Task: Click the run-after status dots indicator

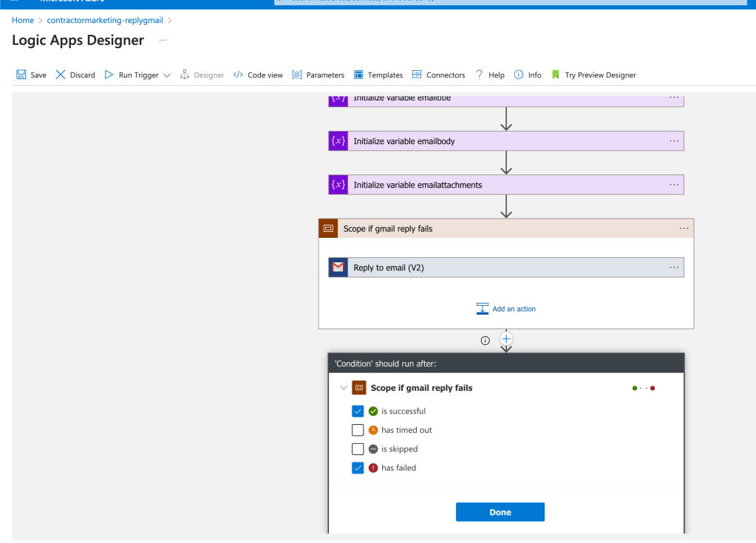Action: point(643,389)
